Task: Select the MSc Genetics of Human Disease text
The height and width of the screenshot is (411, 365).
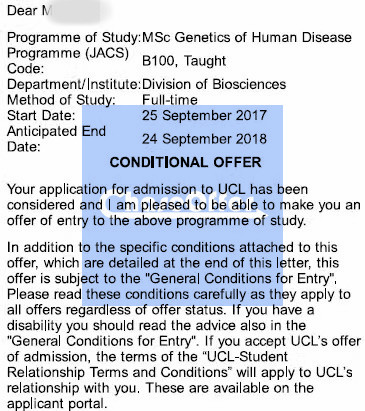Action: pyautogui.click(x=247, y=37)
